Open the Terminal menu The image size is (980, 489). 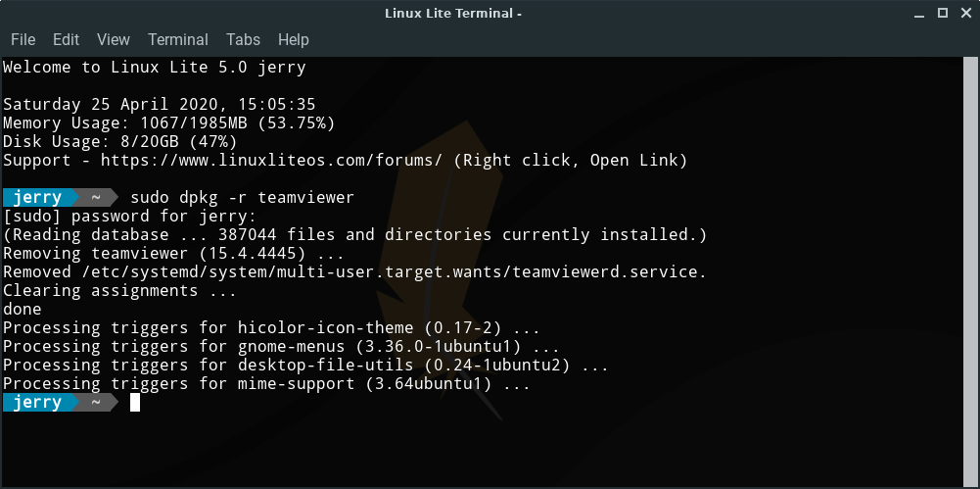pos(178,40)
